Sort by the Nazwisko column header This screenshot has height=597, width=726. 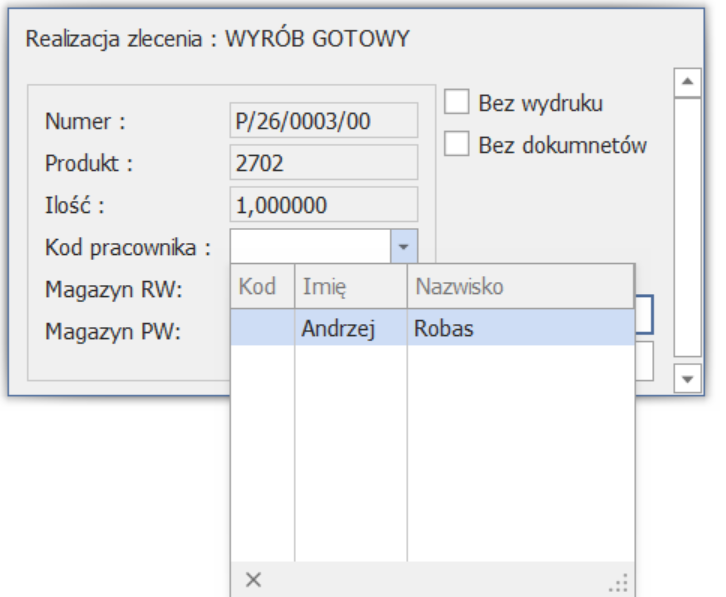coord(519,287)
